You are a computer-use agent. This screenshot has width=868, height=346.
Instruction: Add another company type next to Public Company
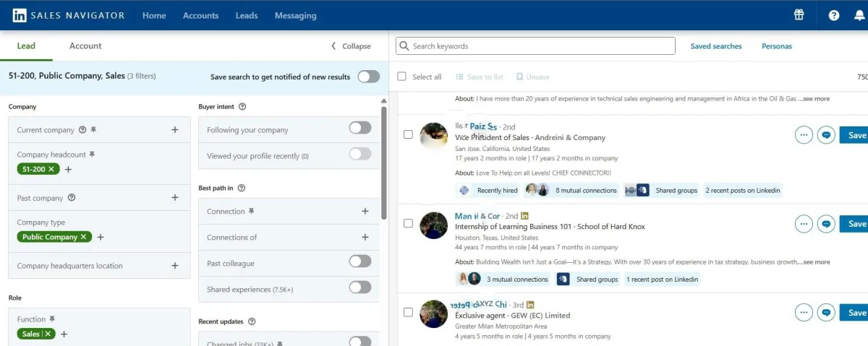(101, 237)
